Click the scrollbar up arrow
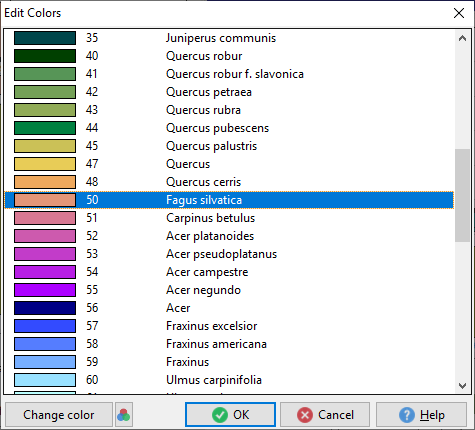The image size is (475, 430). click(x=462, y=38)
